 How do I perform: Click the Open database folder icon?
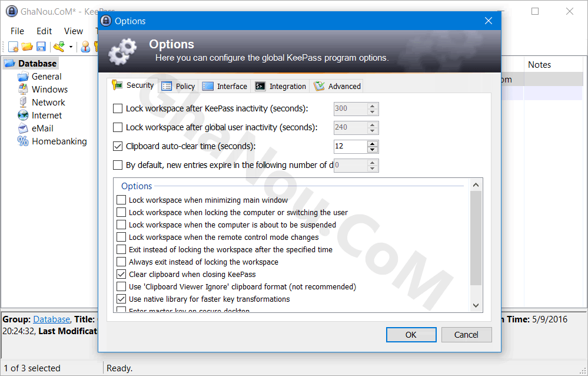27,47
